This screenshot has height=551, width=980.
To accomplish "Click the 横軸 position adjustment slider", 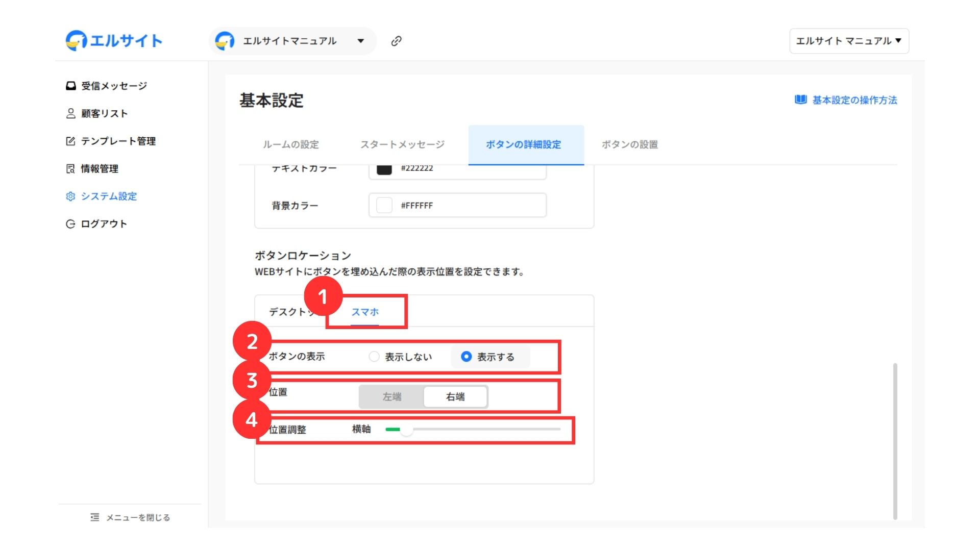I will coord(407,430).
